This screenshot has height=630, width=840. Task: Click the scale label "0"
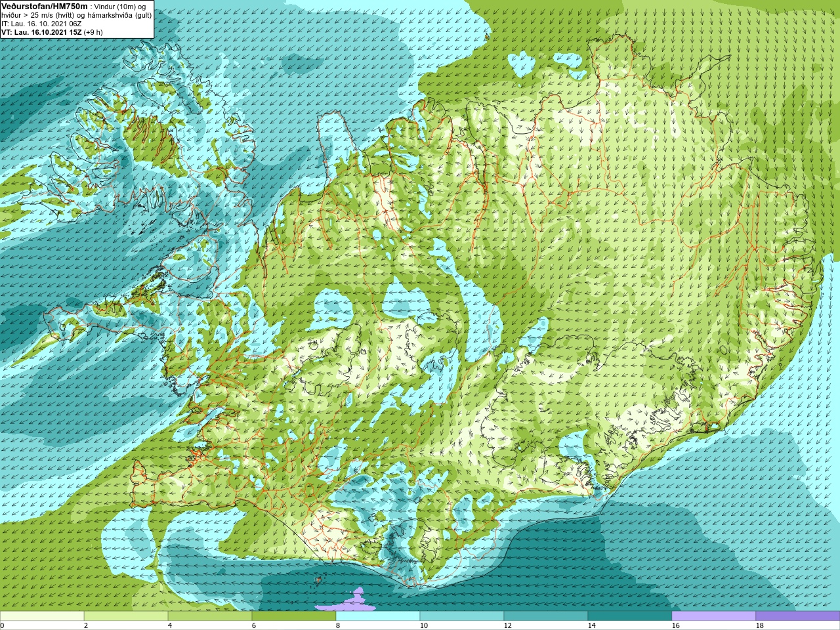pyautogui.click(x=3, y=625)
